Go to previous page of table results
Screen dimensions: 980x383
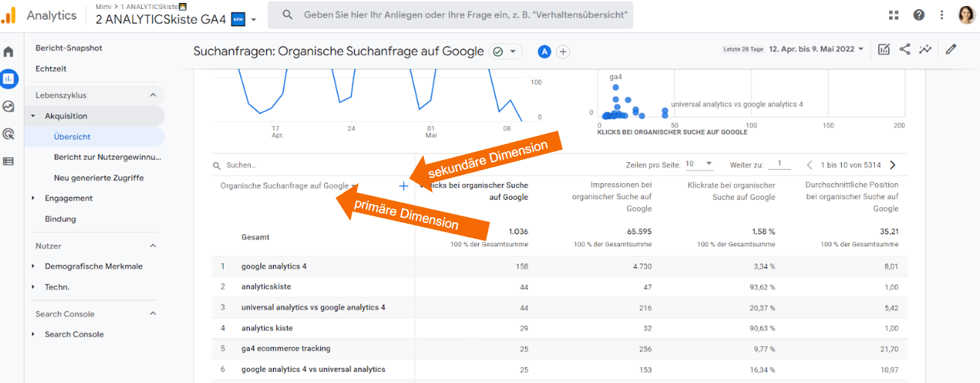(x=810, y=164)
